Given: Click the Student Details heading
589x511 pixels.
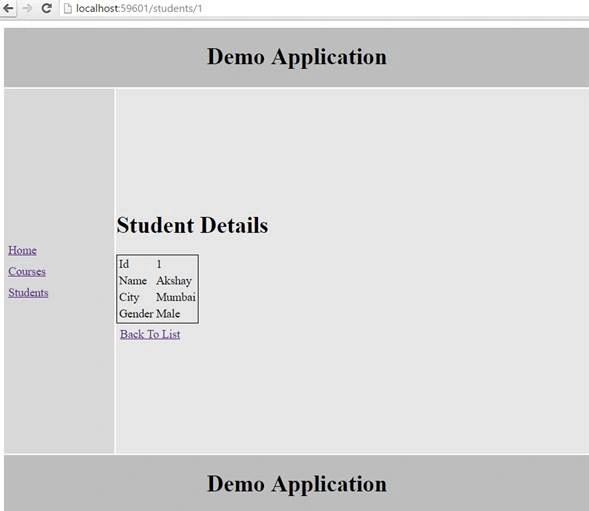Looking at the screenshot, I should pyautogui.click(x=192, y=225).
